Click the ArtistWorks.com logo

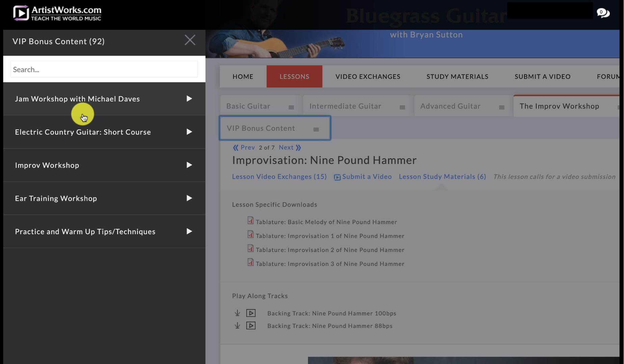(57, 13)
